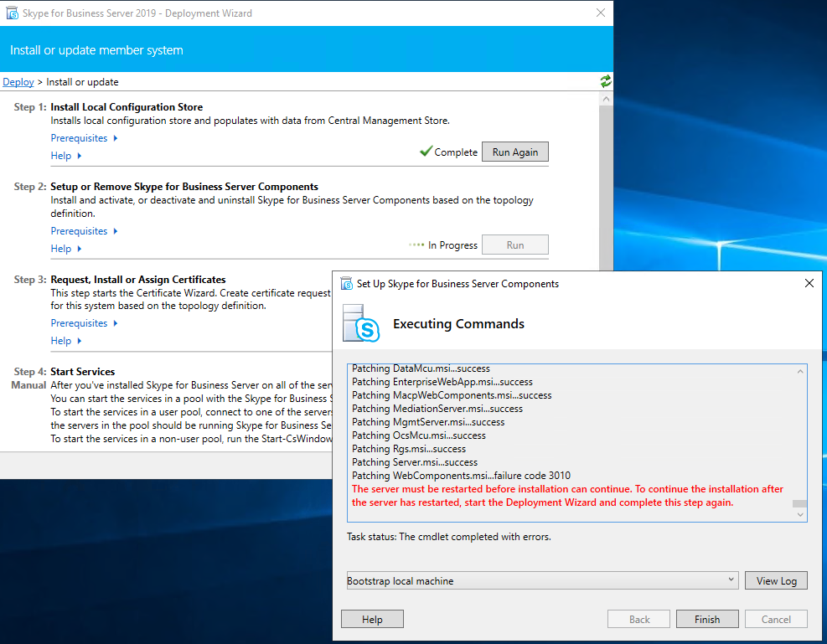The image size is (827, 644).
Task: Click Finish in the setup dialog
Action: (707, 620)
